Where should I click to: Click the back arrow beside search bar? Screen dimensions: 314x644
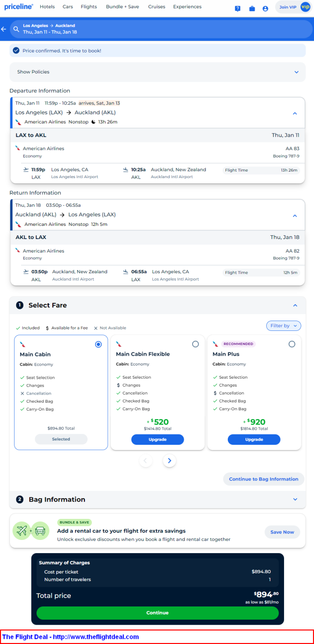pos(4,29)
